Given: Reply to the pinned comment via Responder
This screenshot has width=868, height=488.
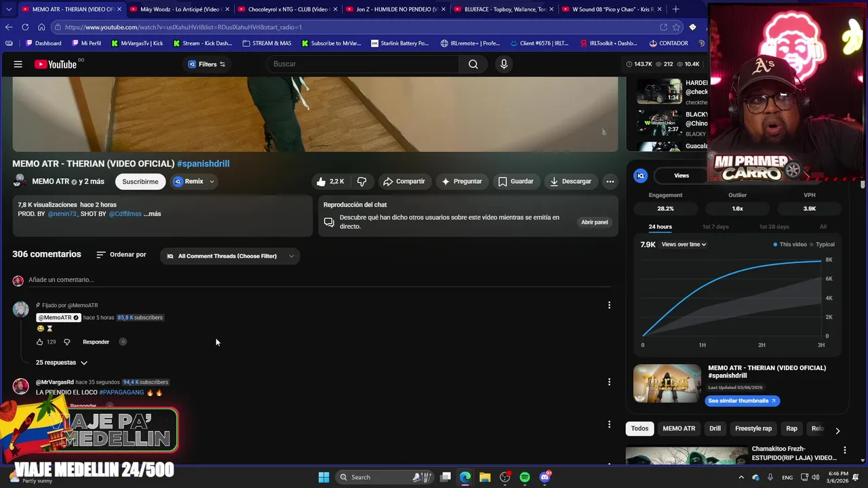Looking at the screenshot, I should click(x=96, y=342).
